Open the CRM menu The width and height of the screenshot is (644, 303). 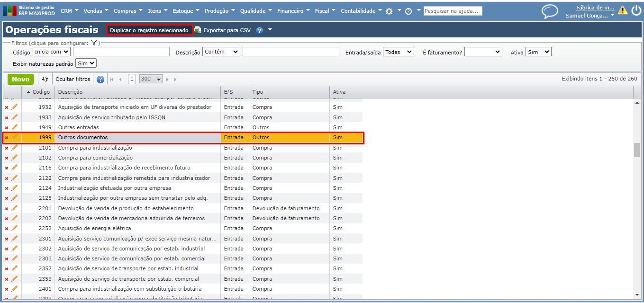70,11
